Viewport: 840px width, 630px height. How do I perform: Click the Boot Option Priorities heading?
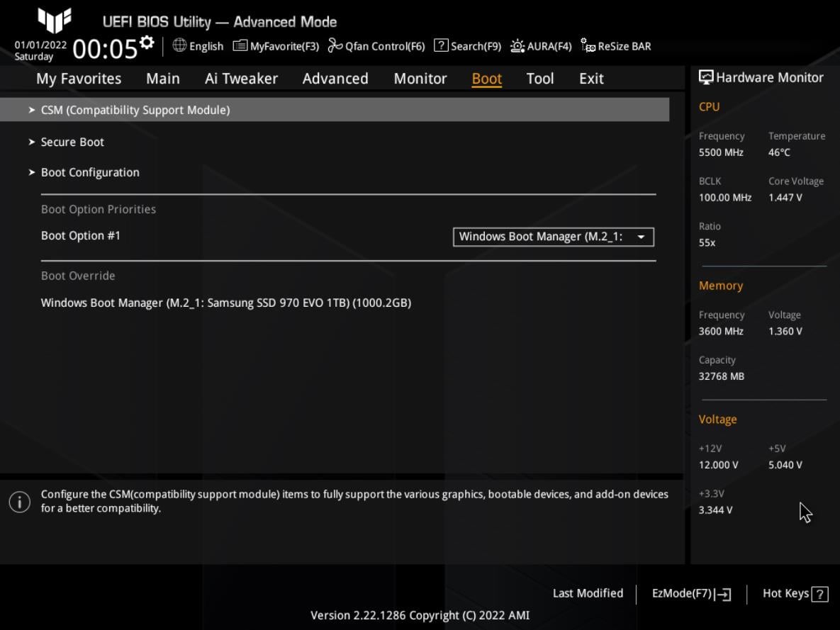click(99, 210)
